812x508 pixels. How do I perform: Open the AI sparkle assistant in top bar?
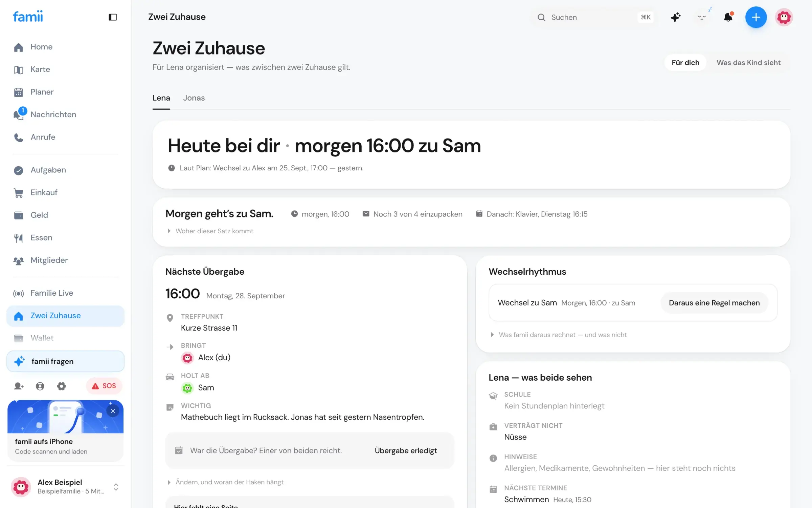pos(675,17)
